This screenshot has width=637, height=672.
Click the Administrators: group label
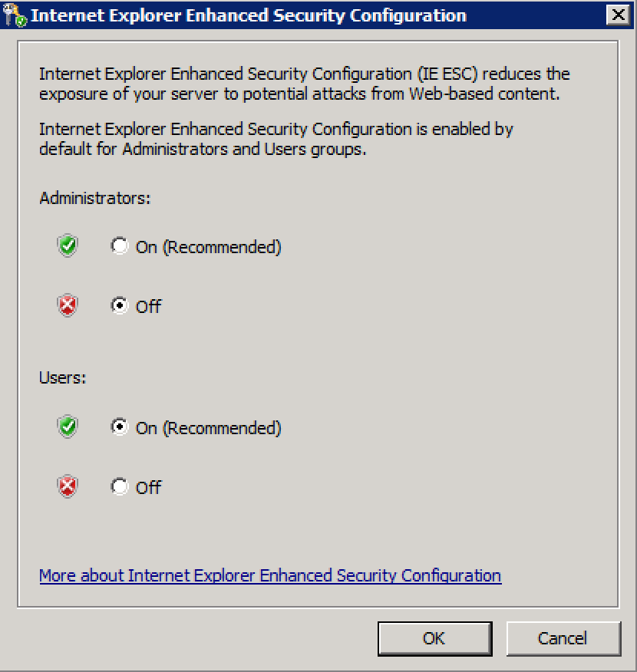coord(95,199)
